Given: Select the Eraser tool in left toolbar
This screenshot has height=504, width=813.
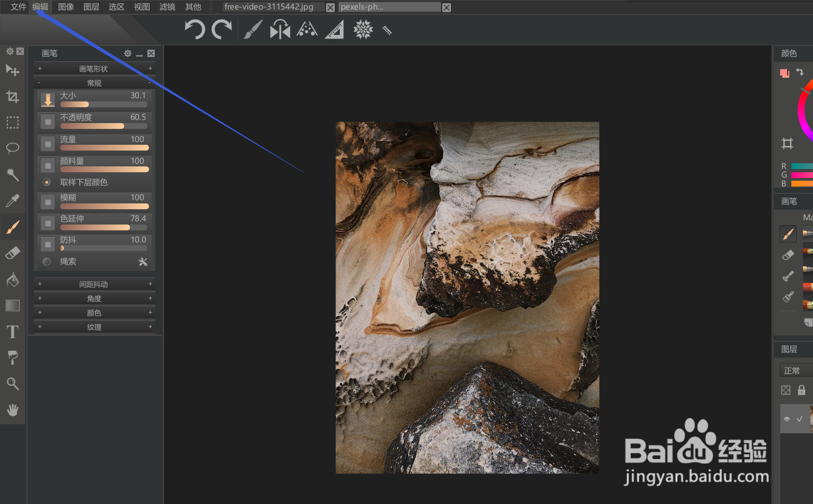Looking at the screenshot, I should 13,253.
